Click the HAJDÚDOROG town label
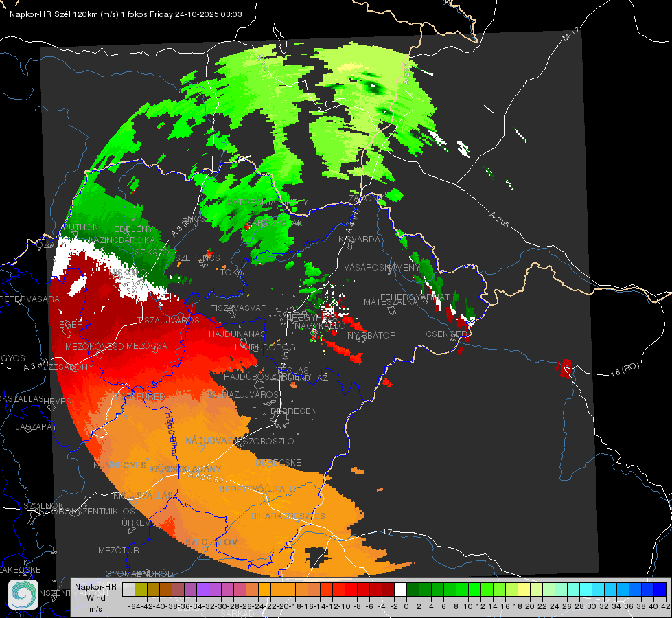672x618 pixels. click(x=265, y=347)
